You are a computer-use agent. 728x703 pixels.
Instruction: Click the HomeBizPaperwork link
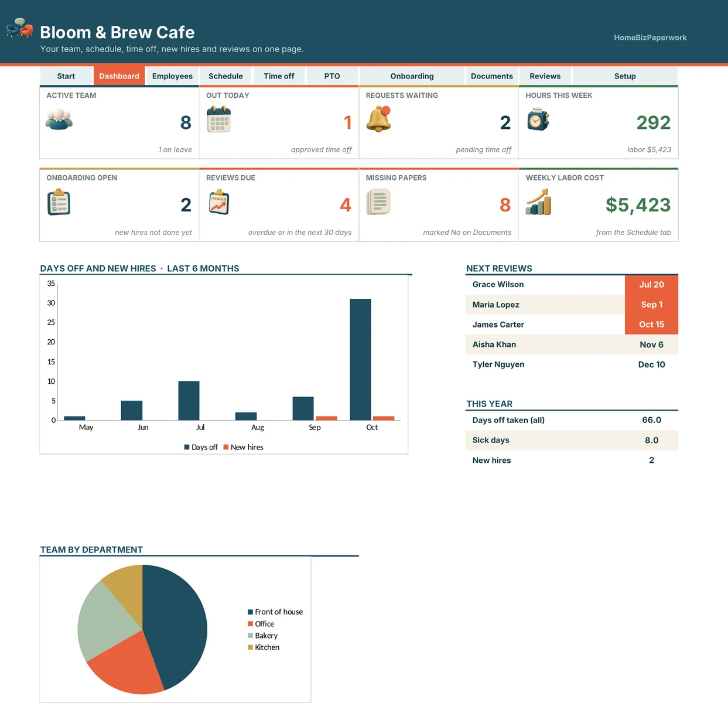tap(650, 37)
